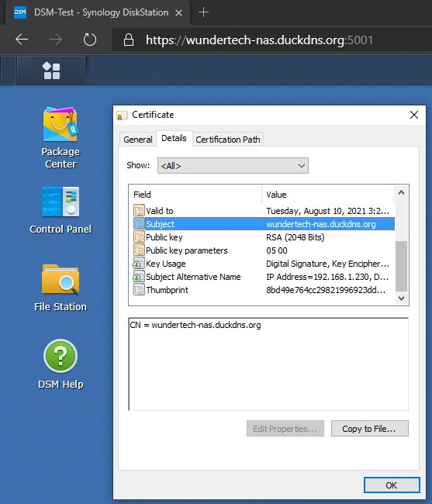Image resolution: width=432 pixels, height=504 pixels.
Task: Open the Certification Path tab
Action: (228, 140)
